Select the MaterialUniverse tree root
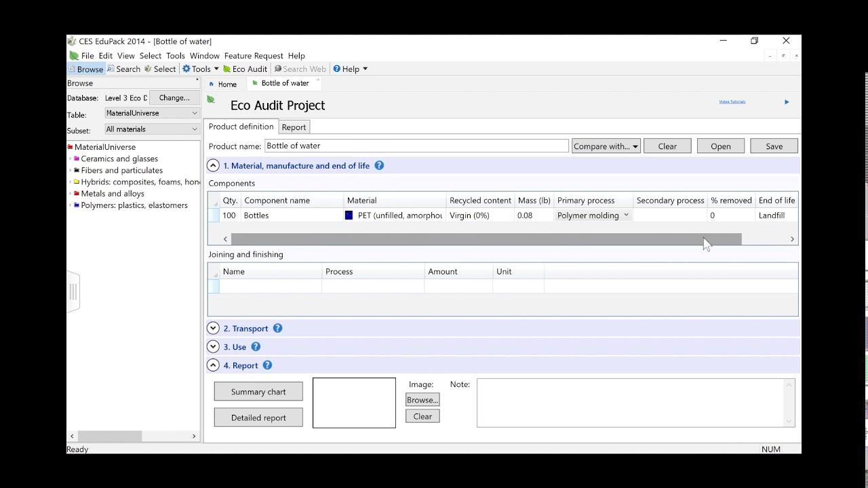The height and width of the screenshot is (488, 868). coord(104,147)
